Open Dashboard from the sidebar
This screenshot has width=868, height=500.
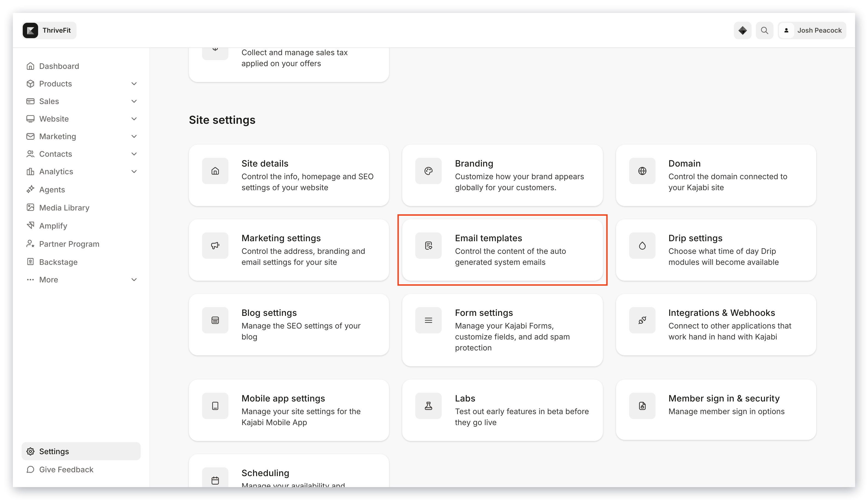pyautogui.click(x=81, y=66)
